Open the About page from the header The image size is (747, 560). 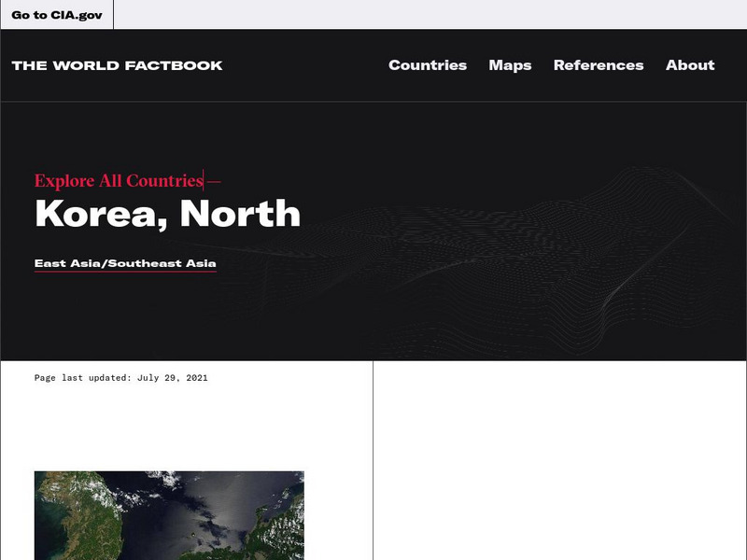pyautogui.click(x=689, y=66)
